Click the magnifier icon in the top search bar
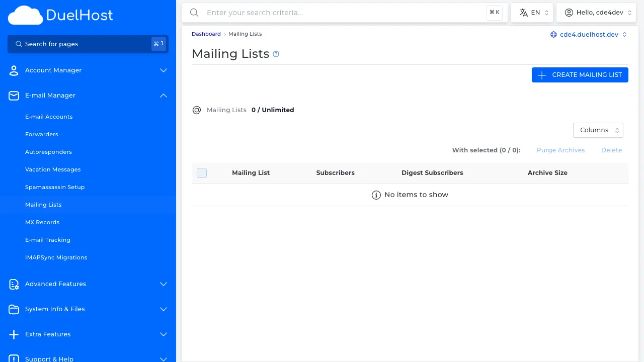Image resolution: width=644 pixels, height=362 pixels. pyautogui.click(x=194, y=13)
